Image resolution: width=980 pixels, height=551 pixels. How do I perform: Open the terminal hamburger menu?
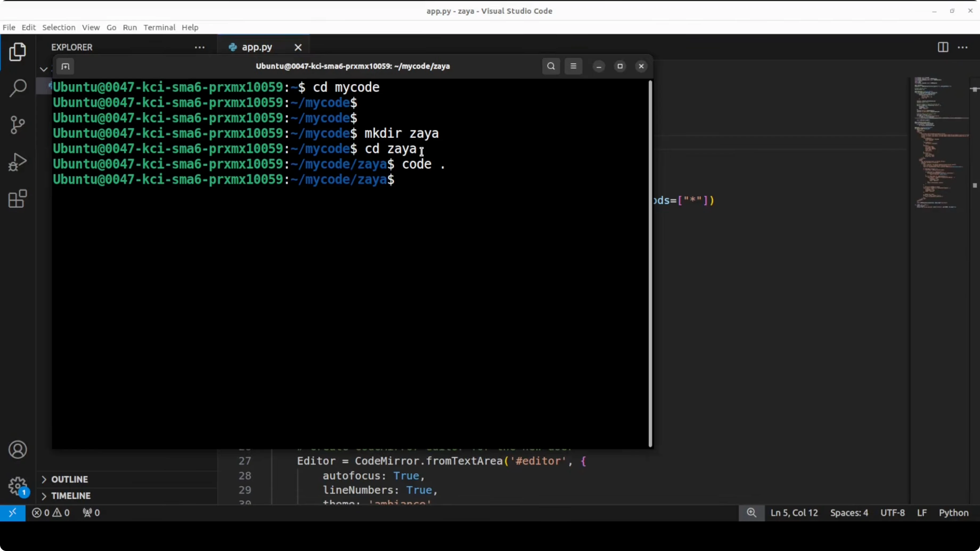click(x=573, y=66)
